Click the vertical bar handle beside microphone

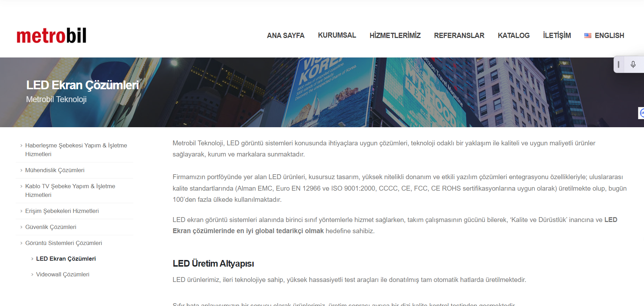tap(619, 64)
